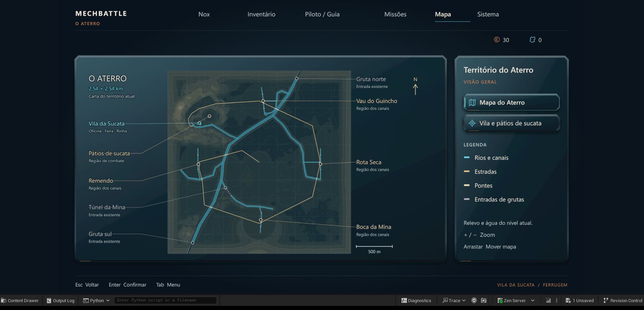The image size is (644, 310).
Task: Click the Vila da Sucata blue marker
Action: pyautogui.click(x=199, y=123)
